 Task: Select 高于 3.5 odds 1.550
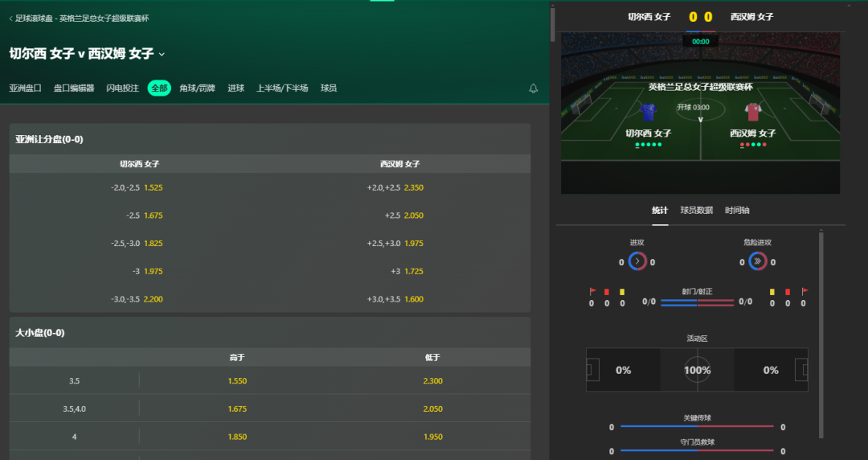point(237,380)
